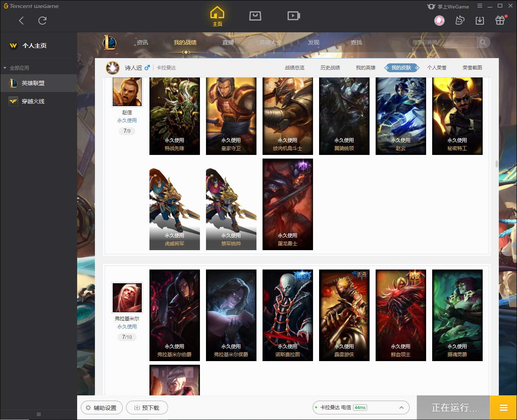Screen dimensions: 517x420
Task: Open 辅助设置 settings button
Action: click(x=101, y=408)
